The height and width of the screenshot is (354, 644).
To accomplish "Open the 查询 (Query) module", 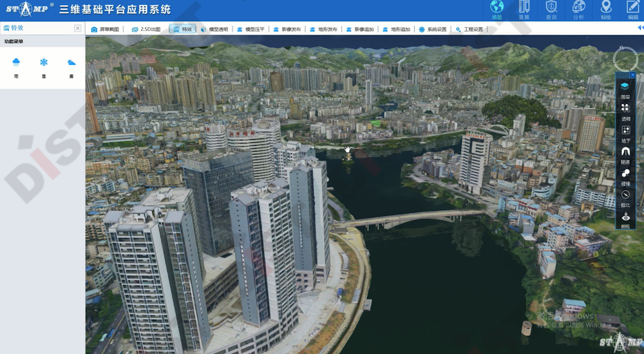I will coord(551,10).
